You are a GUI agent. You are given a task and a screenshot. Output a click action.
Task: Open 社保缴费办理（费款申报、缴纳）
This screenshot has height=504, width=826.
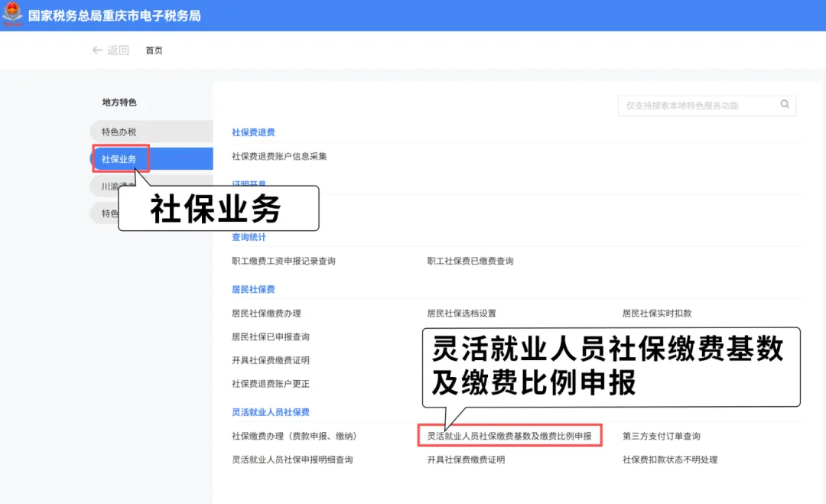[x=294, y=436]
